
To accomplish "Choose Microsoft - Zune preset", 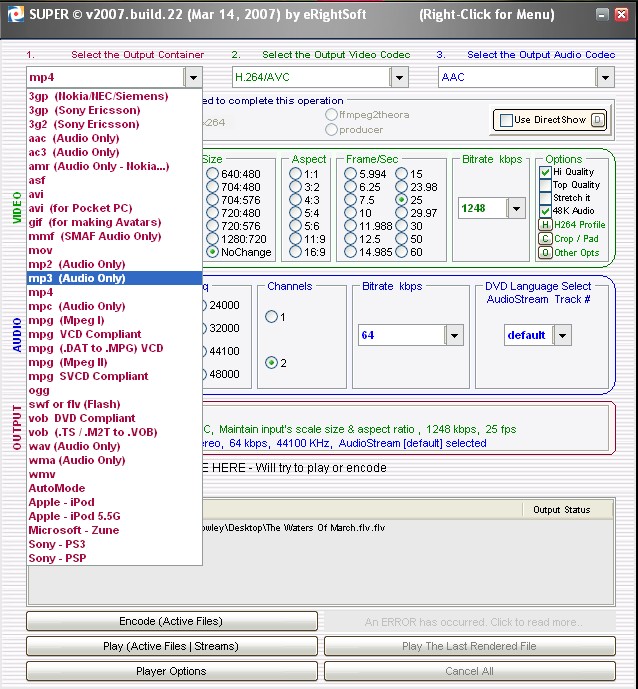I will [x=114, y=530].
